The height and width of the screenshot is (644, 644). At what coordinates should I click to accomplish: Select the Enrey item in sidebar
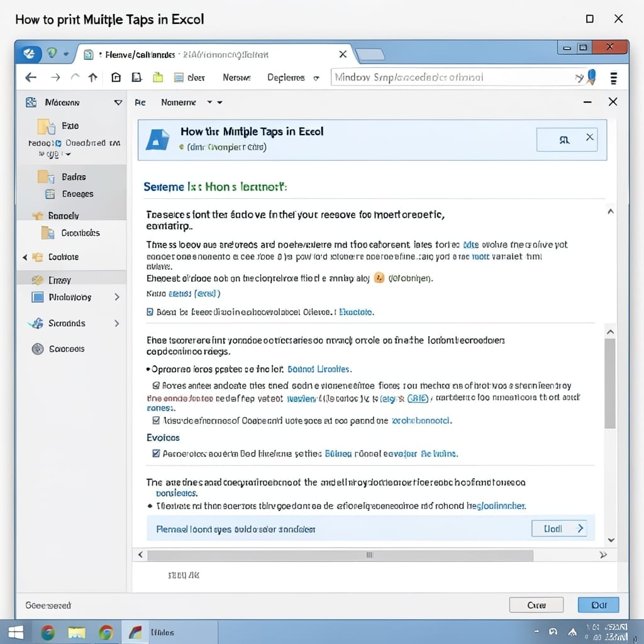point(52,280)
